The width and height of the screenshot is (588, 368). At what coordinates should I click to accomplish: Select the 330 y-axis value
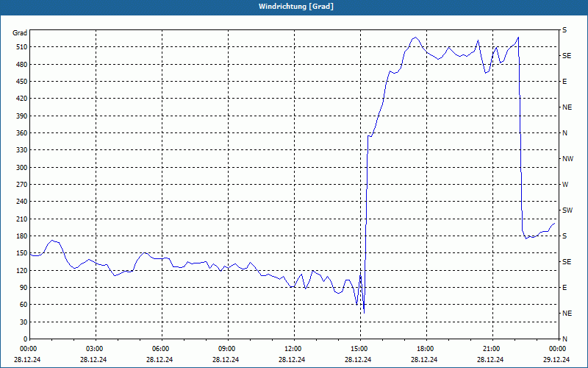[21, 150]
